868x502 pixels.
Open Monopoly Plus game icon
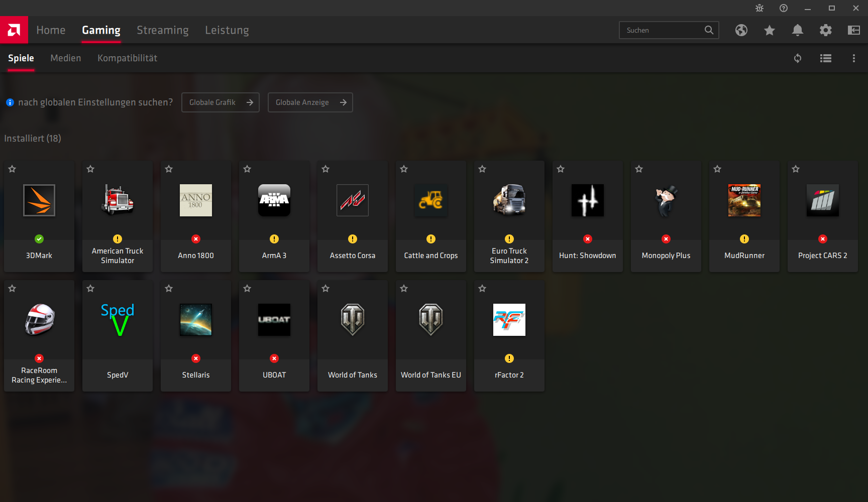point(666,200)
